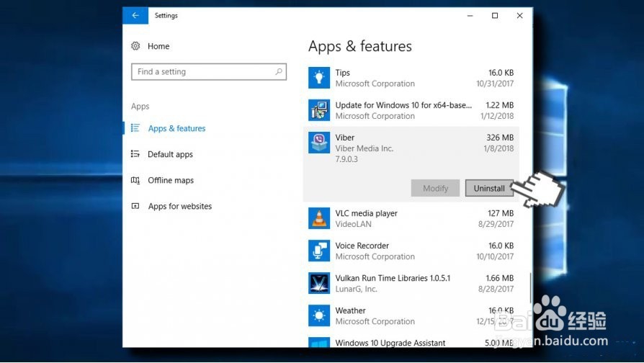
Task: Click the Modify button for Viber
Action: (x=435, y=188)
